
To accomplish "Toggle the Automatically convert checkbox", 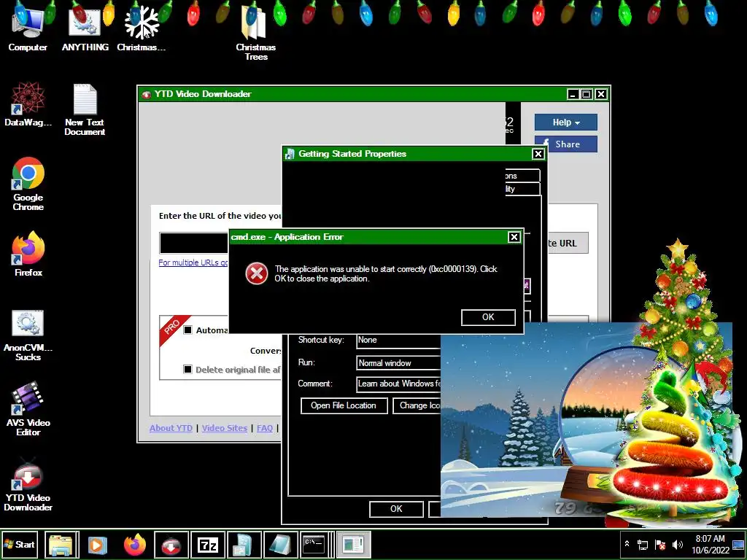I will pyautogui.click(x=187, y=330).
